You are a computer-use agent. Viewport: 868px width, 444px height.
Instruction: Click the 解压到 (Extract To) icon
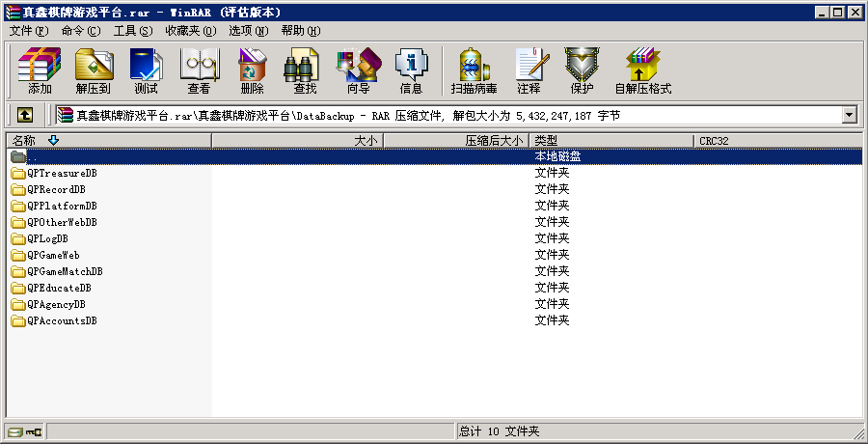[94, 70]
